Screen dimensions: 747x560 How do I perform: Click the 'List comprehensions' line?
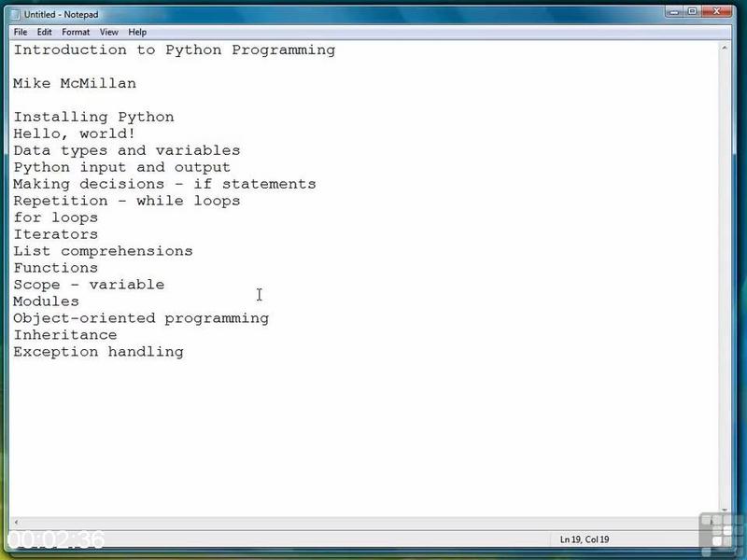pos(103,251)
